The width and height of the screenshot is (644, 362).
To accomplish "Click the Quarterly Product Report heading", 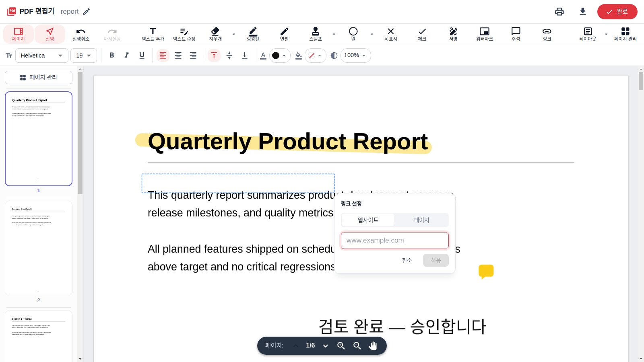I will (x=288, y=142).
